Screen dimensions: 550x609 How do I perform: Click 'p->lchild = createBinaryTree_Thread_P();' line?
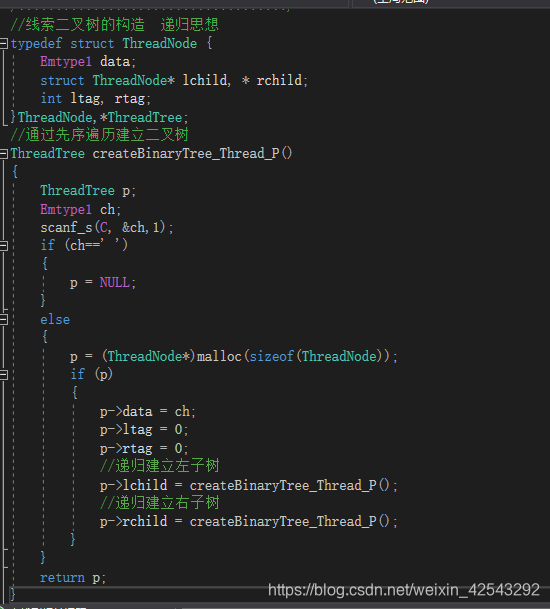[x=249, y=485]
